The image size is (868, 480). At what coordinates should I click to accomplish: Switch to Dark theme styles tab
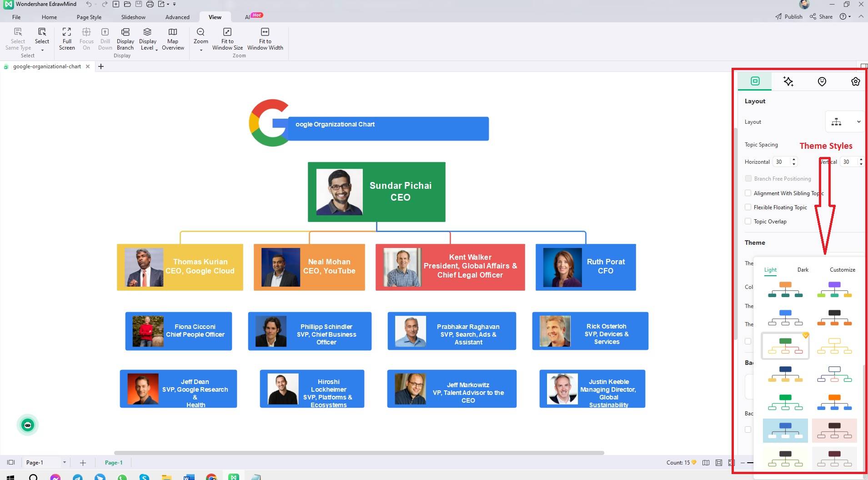pyautogui.click(x=803, y=270)
